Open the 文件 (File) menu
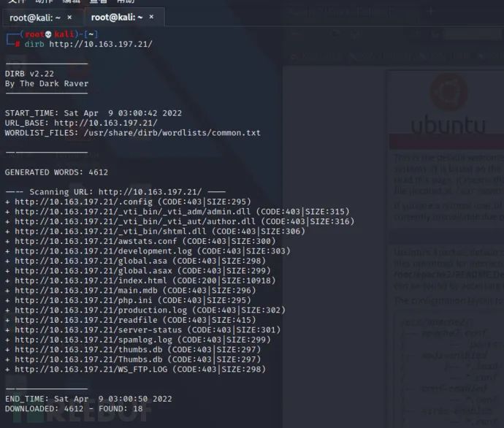The width and height of the screenshot is (504, 428). pos(16,1)
